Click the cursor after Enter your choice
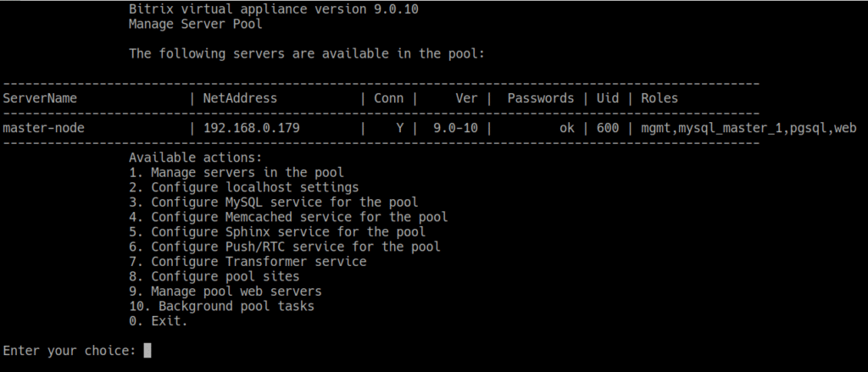868x372 pixels. (147, 351)
